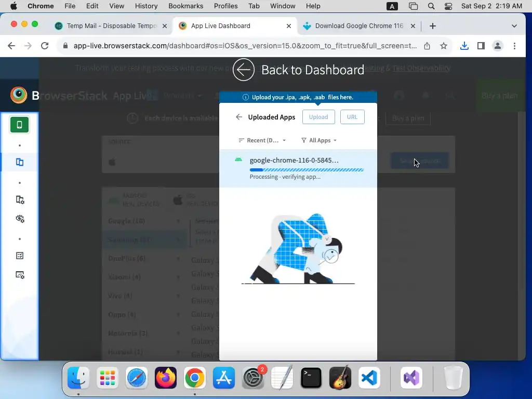The height and width of the screenshot is (399, 532).
Task: Open Chrome downloads icon
Action: click(x=464, y=46)
